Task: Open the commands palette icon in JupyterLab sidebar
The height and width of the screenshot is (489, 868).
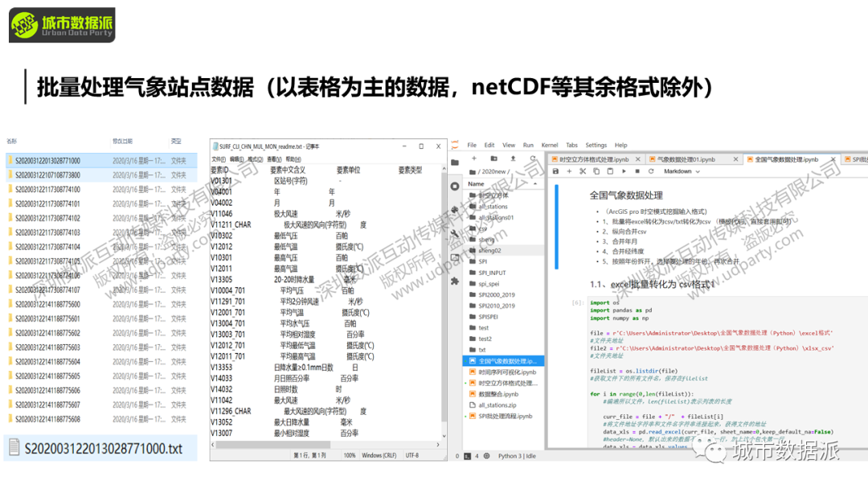Action: pos(455,210)
